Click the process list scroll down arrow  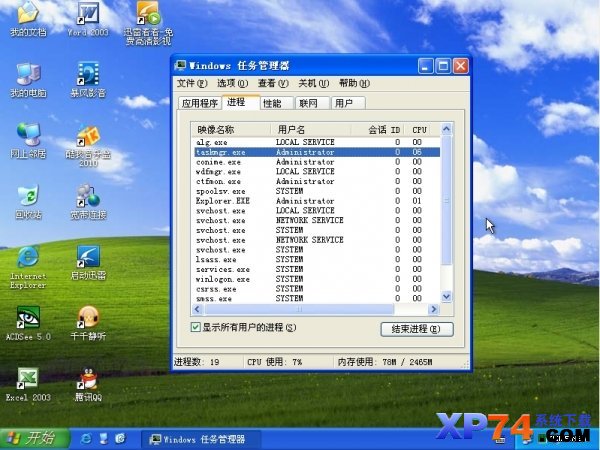pyautogui.click(x=446, y=297)
